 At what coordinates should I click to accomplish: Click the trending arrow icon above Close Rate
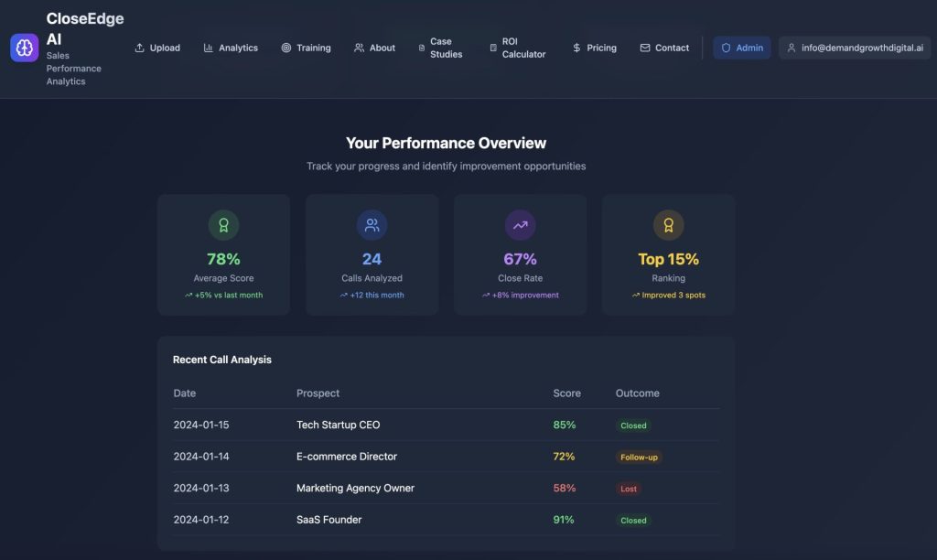(x=520, y=225)
